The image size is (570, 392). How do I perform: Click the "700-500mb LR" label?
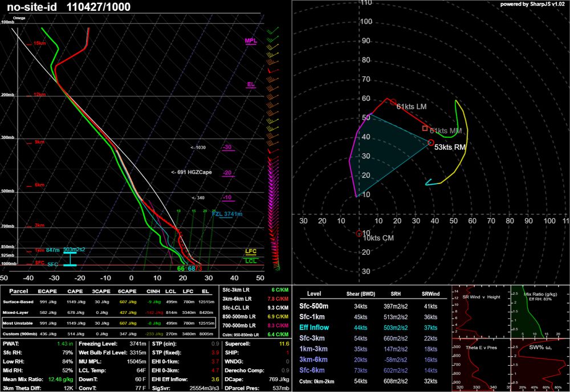239,325
